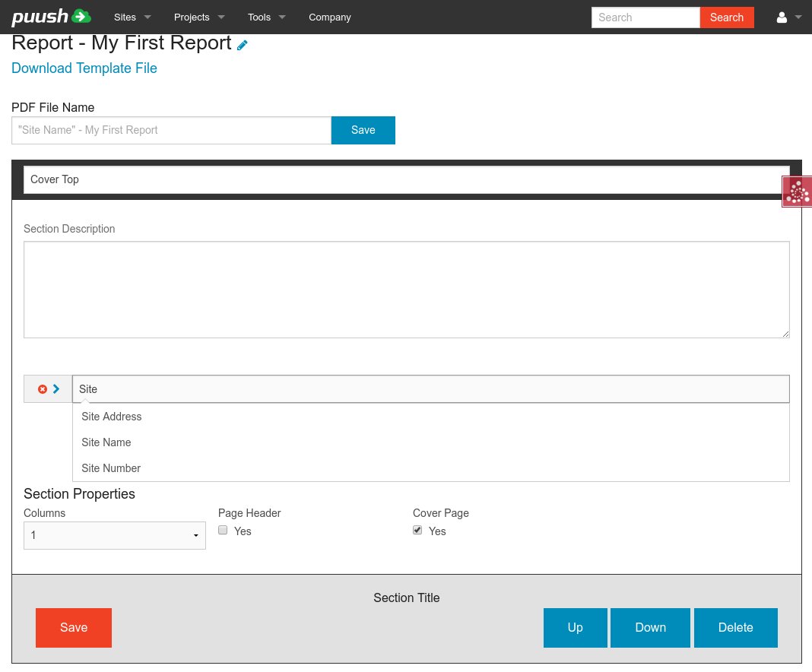812x672 pixels.
Task: Select Site Address from suggestion list
Action: pos(112,417)
